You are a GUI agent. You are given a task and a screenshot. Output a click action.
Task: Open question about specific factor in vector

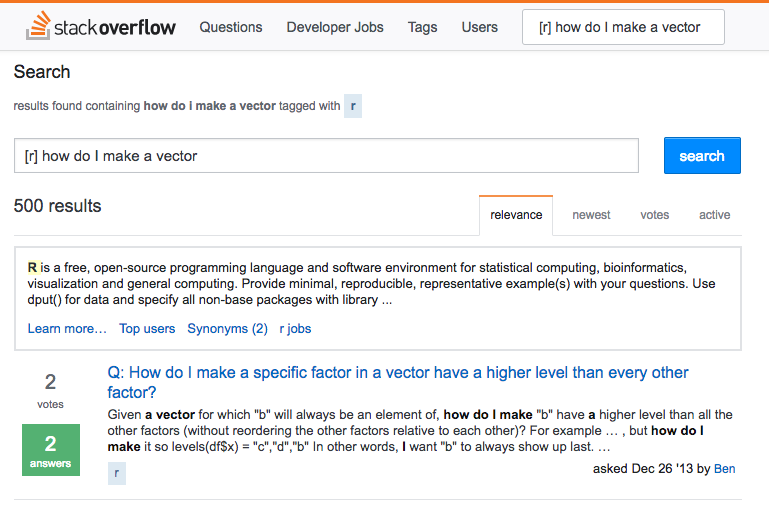pyautogui.click(x=397, y=382)
